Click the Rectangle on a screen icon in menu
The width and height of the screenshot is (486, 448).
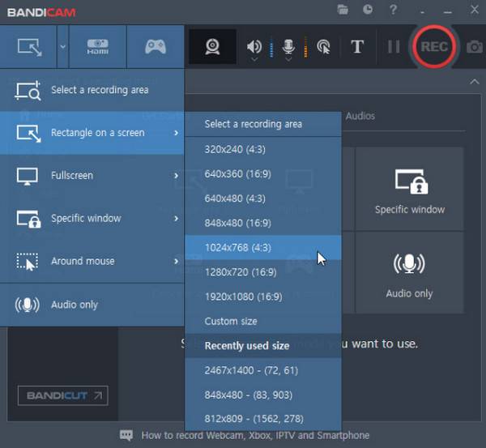pos(28,134)
